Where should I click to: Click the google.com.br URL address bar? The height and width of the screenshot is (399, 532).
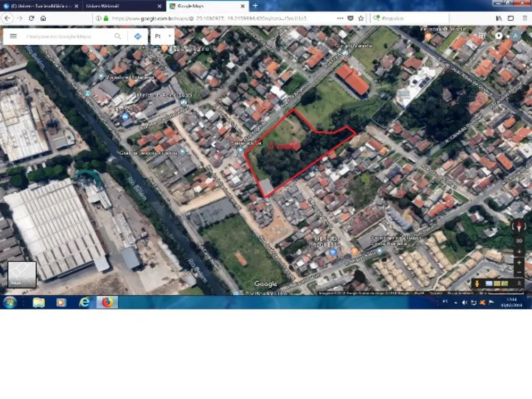209,18
